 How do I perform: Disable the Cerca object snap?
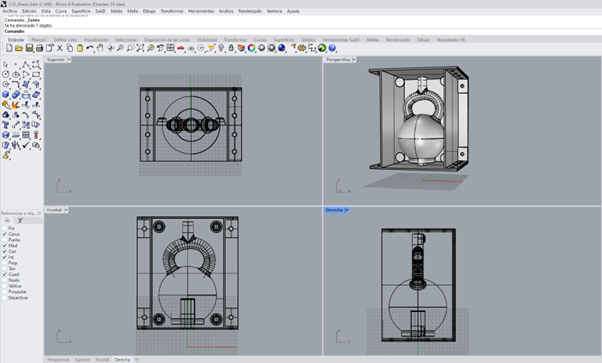5,234
